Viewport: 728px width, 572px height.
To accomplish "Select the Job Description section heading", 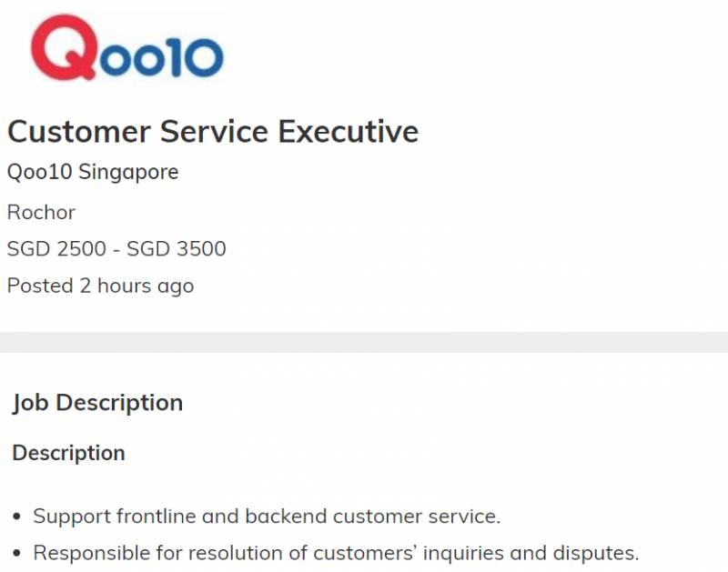I will (x=97, y=403).
